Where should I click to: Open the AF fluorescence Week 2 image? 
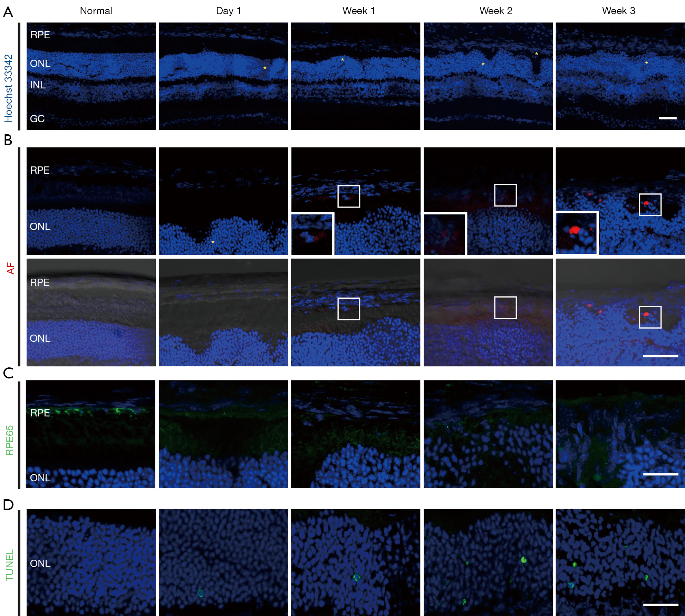(x=488, y=201)
